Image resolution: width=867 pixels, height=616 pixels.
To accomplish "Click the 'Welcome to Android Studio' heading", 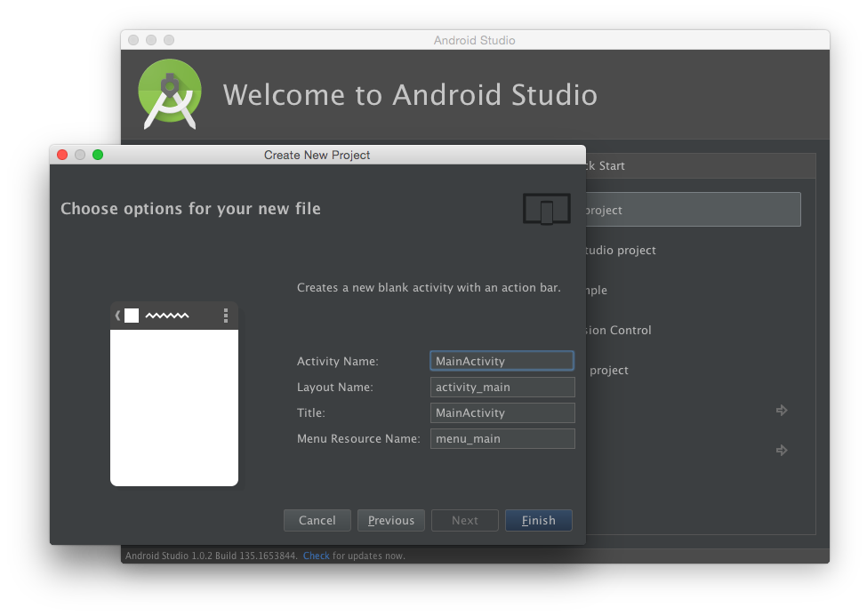I will click(x=410, y=94).
